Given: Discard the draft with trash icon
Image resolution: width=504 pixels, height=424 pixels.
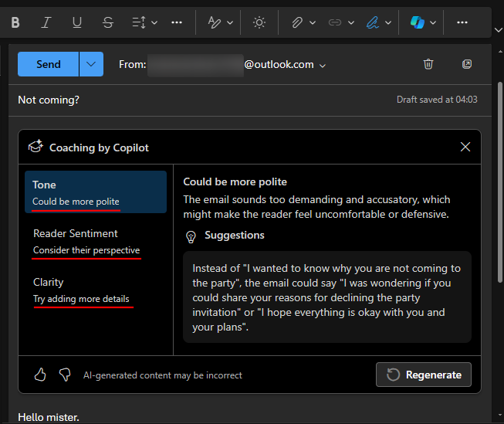Looking at the screenshot, I should tap(428, 64).
